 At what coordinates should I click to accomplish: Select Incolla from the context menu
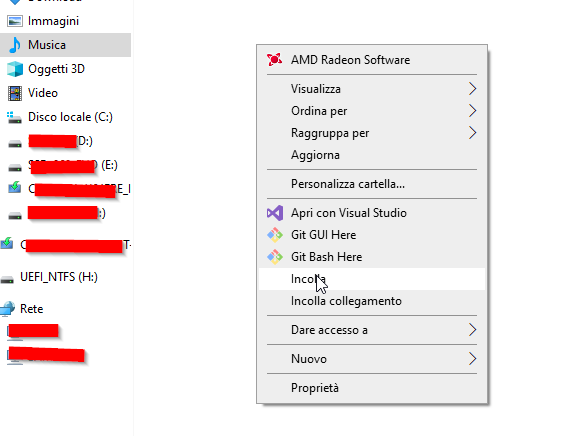(372, 279)
